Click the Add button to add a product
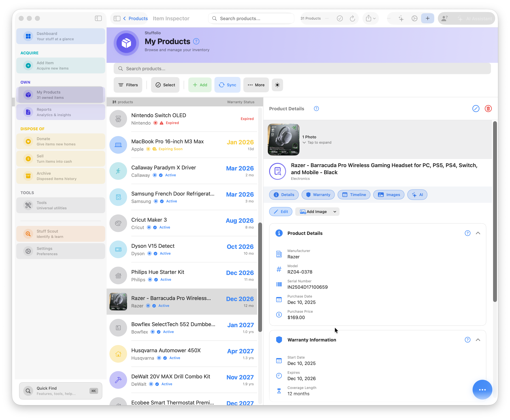 [200, 85]
